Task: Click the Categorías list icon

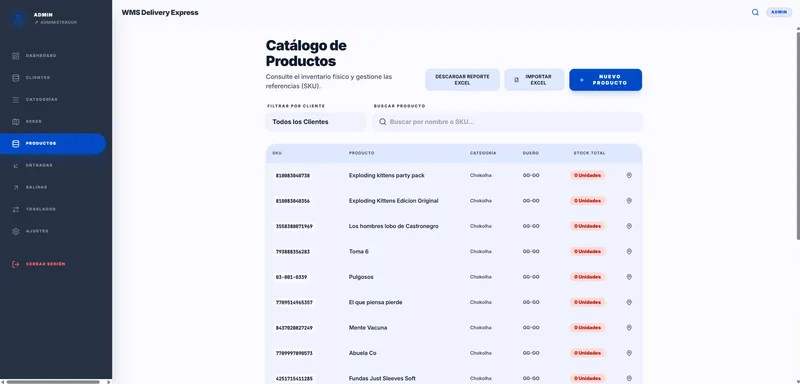Action: click(15, 99)
